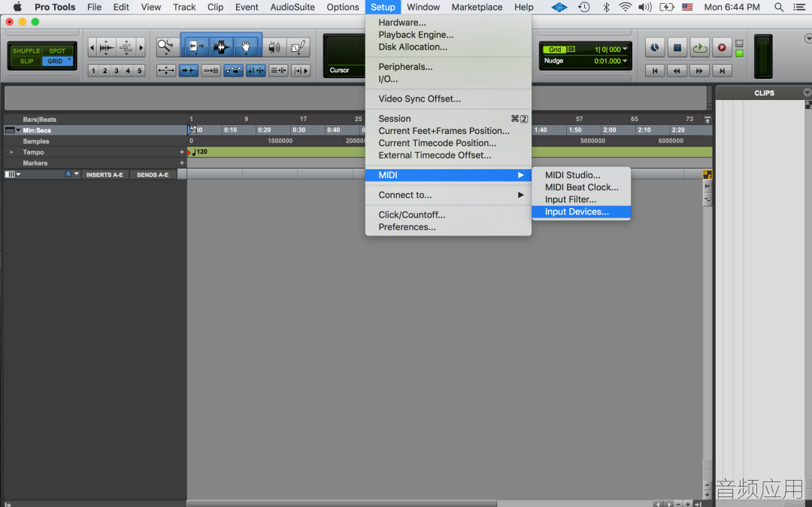Image resolution: width=812 pixels, height=507 pixels.
Task: Enable Slip edit mode
Action: pos(26,61)
